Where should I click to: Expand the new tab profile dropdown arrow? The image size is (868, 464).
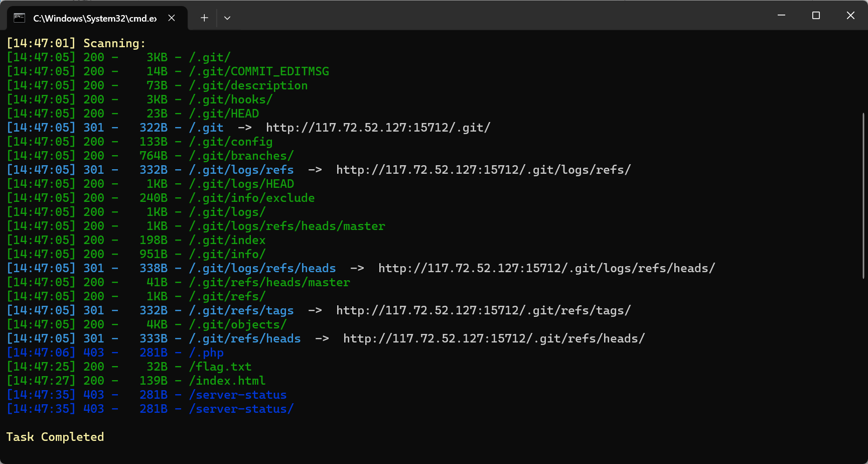227,18
